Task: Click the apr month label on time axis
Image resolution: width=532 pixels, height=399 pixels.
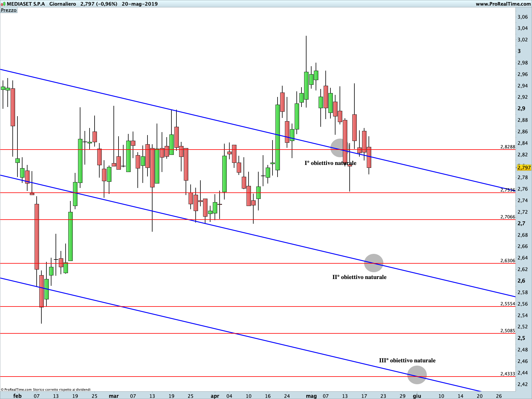Action: click(215, 396)
